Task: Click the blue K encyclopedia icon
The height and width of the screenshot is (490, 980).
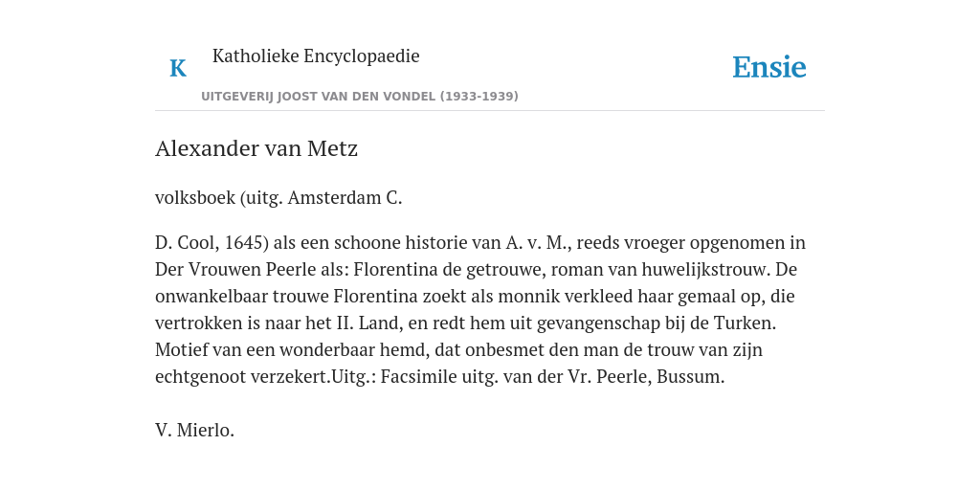Action: coord(178,68)
